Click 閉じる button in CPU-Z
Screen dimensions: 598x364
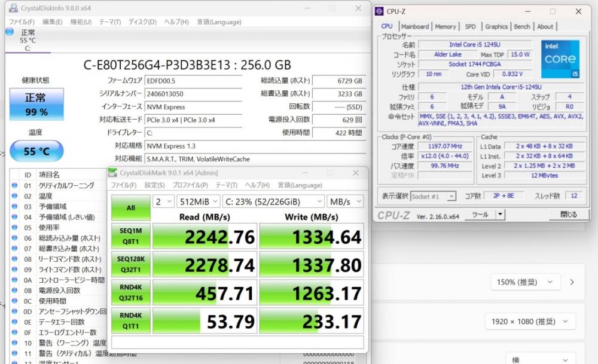point(569,215)
